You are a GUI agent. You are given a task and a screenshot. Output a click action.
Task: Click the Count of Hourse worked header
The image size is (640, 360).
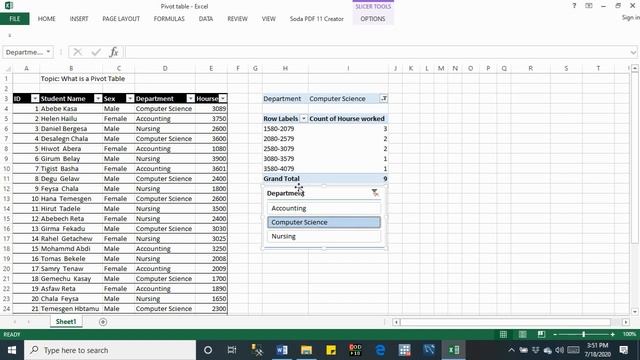[347, 118]
